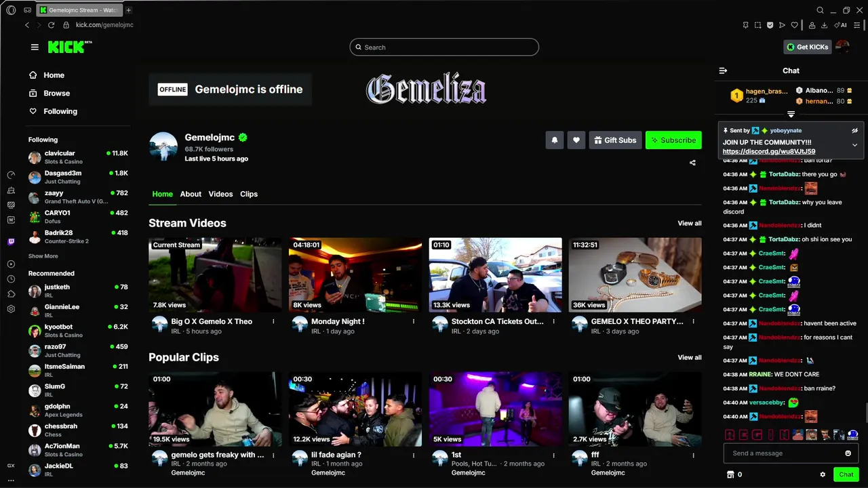Open the Kicks shop icon in chat

click(x=730, y=474)
